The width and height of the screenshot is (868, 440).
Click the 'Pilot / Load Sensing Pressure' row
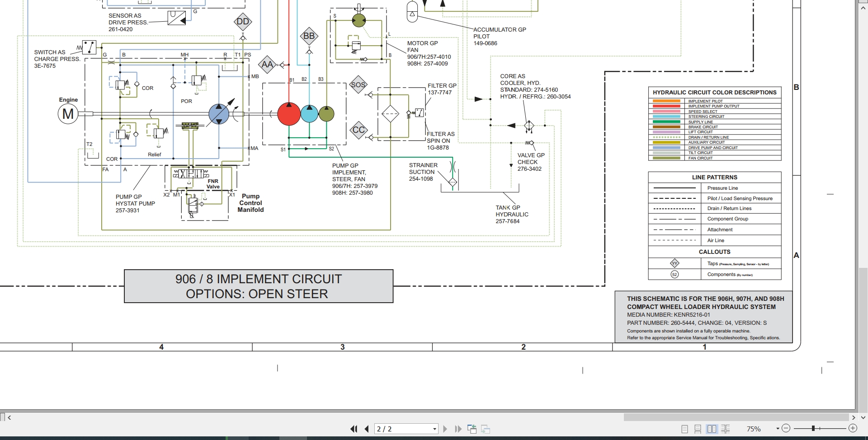pos(714,198)
